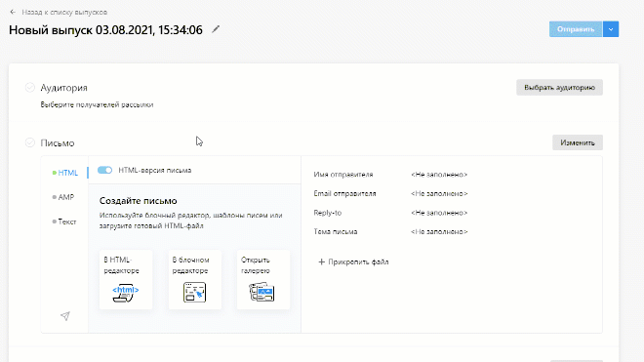Screen dimensions: 644x362
Task: Click the Тема письма value <Не заполнено>
Action: (x=439, y=232)
